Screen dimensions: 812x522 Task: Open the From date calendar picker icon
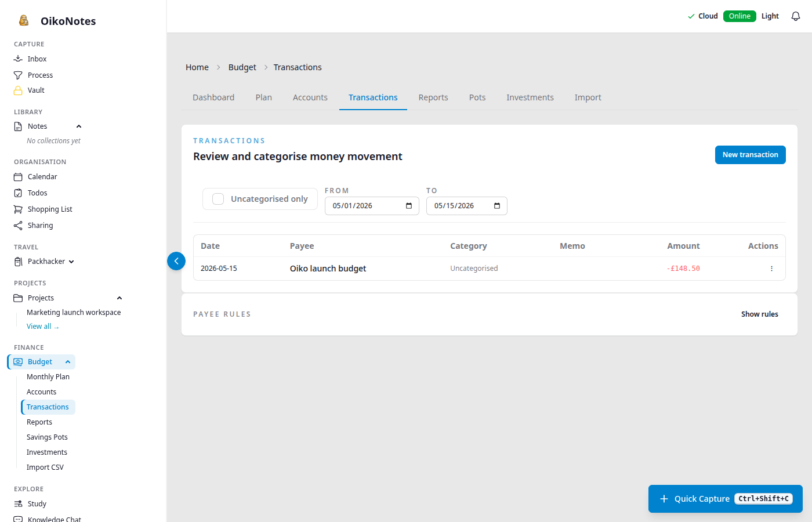[409, 206]
